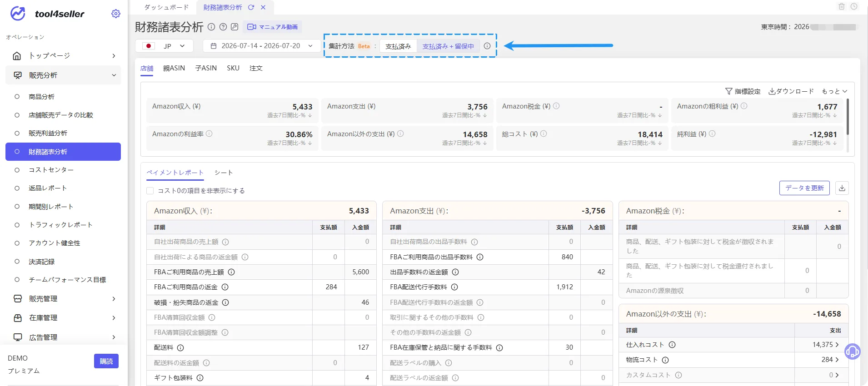Click 購読 subscribe button

tap(106, 361)
